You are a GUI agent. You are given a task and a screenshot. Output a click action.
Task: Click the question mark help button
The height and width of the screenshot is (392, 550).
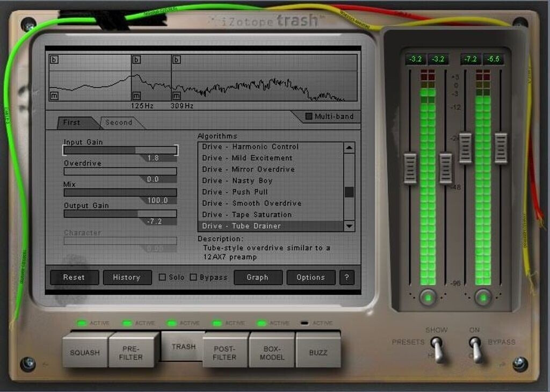[x=347, y=277]
